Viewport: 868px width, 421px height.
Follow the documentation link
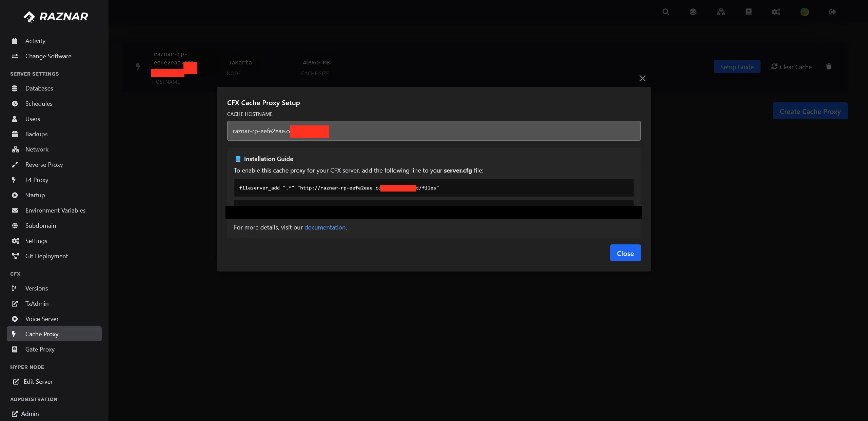(325, 227)
